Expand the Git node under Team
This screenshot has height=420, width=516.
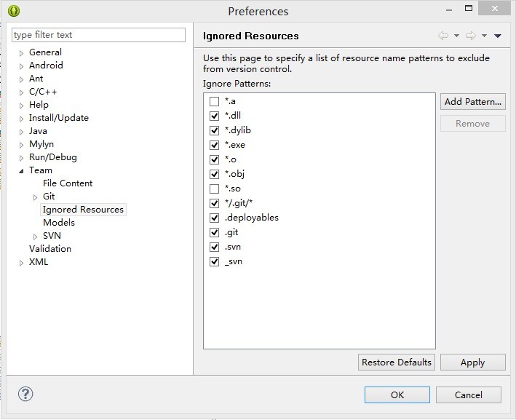point(35,197)
